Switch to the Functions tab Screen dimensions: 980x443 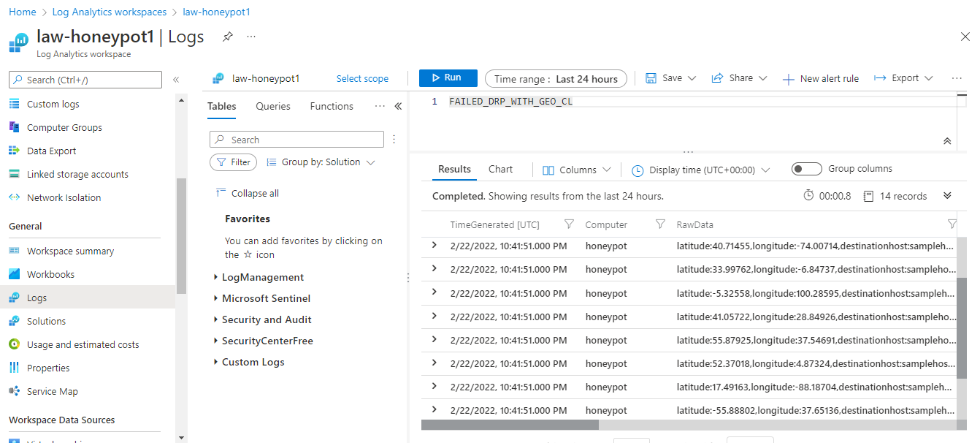pyautogui.click(x=332, y=107)
